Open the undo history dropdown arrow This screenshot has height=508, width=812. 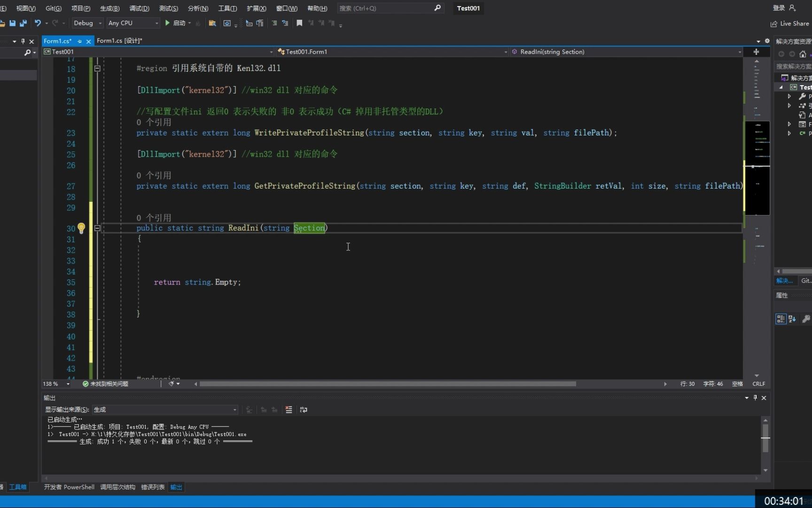point(46,23)
